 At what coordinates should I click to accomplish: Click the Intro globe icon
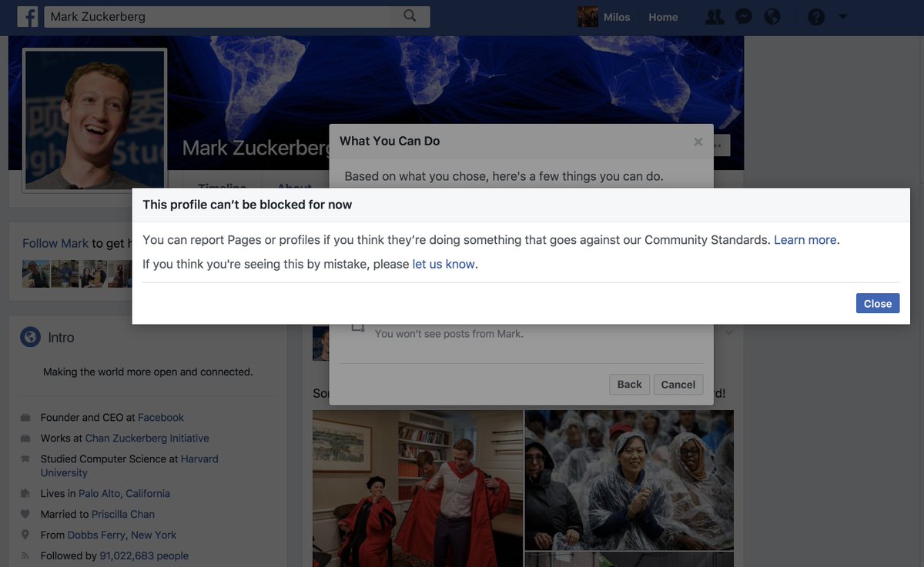tap(30, 337)
